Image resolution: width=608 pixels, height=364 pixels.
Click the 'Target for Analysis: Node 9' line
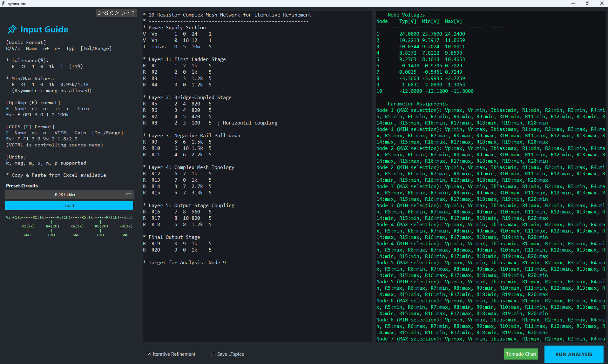point(185,263)
